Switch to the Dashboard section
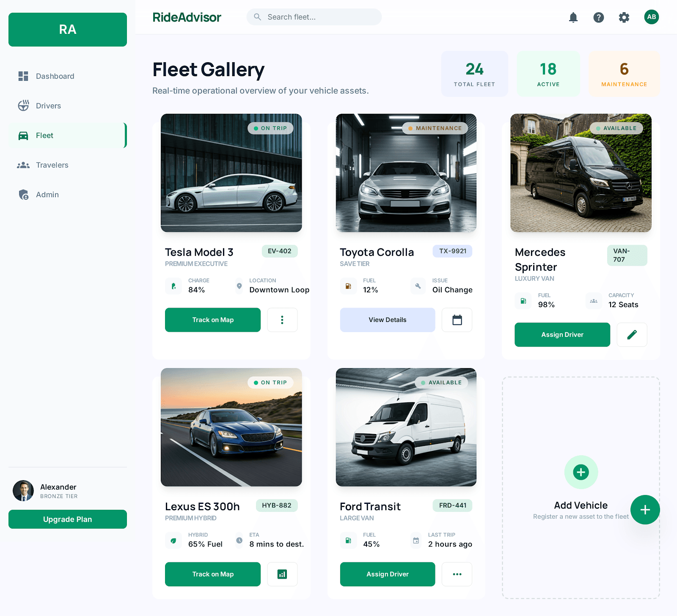The height and width of the screenshot is (616, 677). click(x=55, y=76)
